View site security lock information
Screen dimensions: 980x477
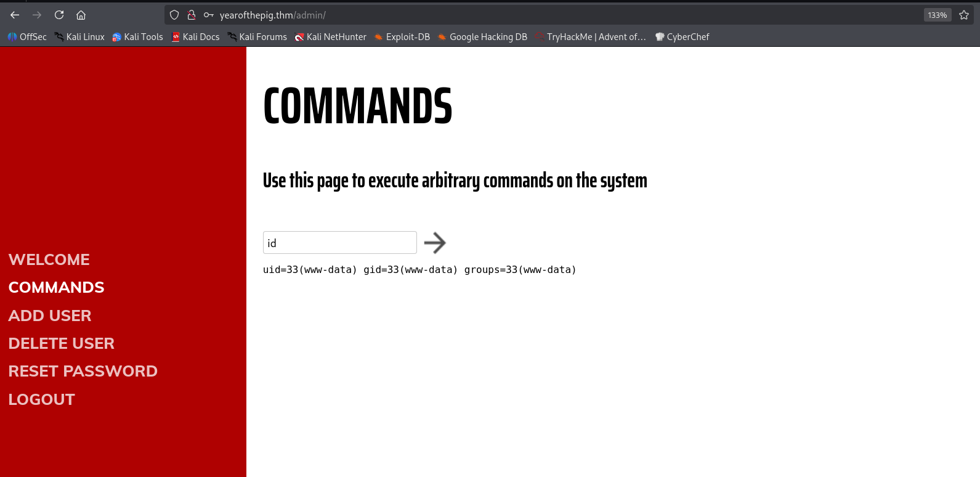[192, 15]
